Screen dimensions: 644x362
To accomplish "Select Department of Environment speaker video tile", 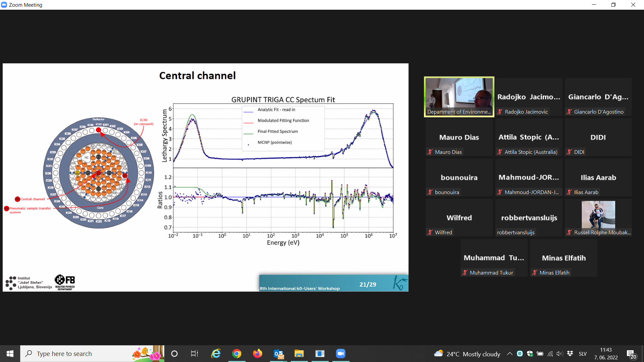I will click(459, 97).
